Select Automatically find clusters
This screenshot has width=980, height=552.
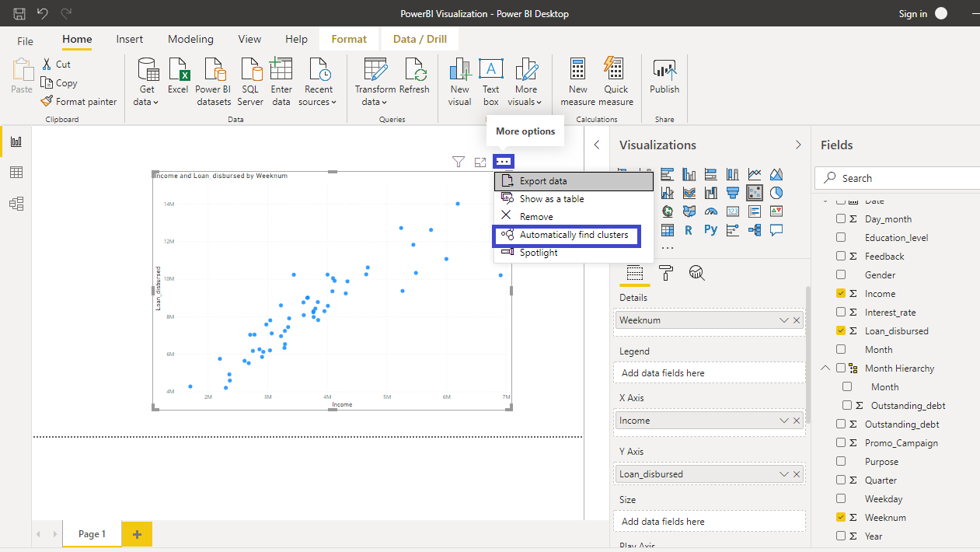click(566, 235)
